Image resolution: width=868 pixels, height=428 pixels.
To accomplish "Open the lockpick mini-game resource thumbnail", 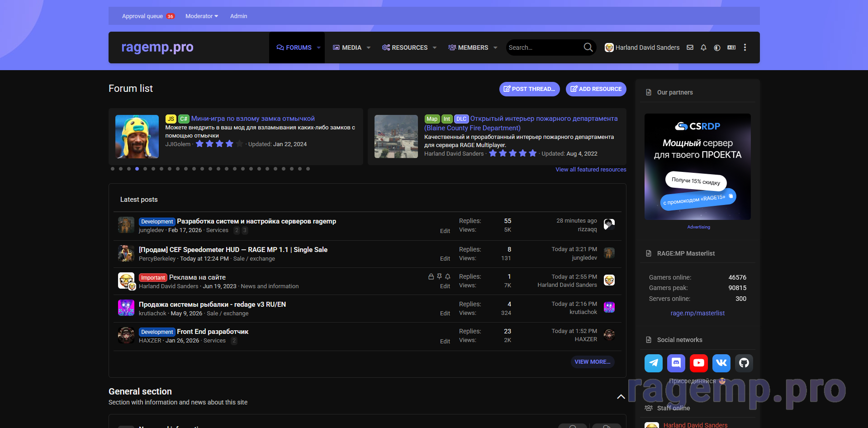I will click(x=137, y=136).
